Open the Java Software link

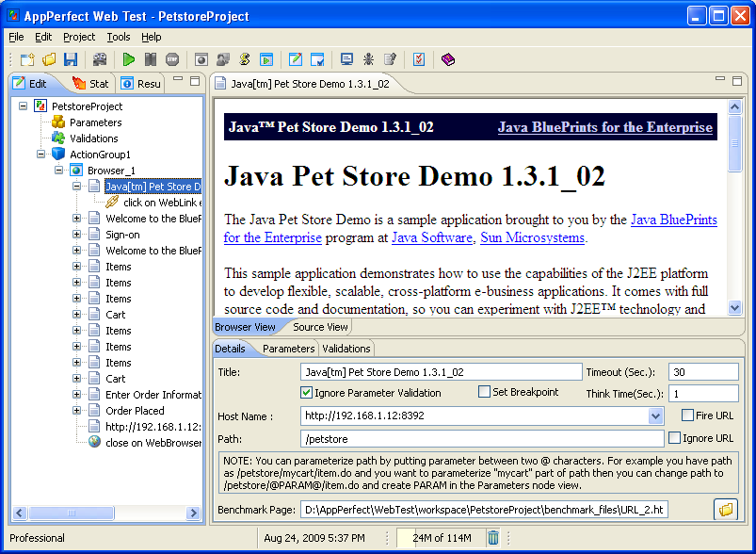pos(432,237)
